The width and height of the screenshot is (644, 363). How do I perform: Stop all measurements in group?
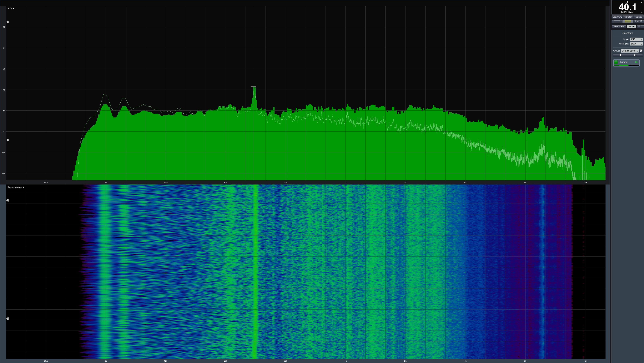pyautogui.click(x=620, y=55)
